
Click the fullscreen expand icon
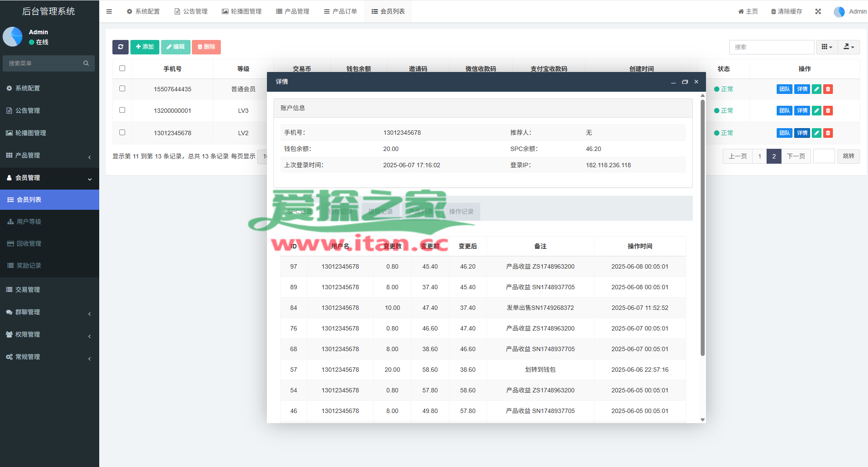818,11
